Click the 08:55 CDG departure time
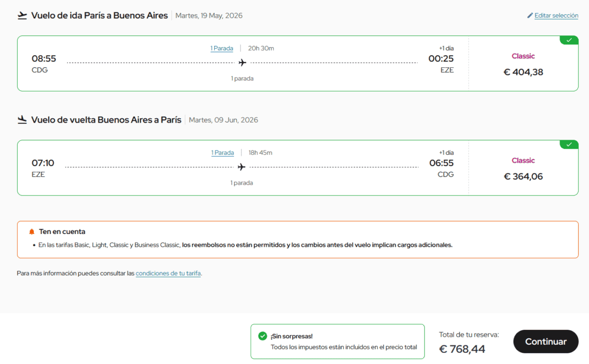The height and width of the screenshot is (364, 589). click(x=44, y=59)
